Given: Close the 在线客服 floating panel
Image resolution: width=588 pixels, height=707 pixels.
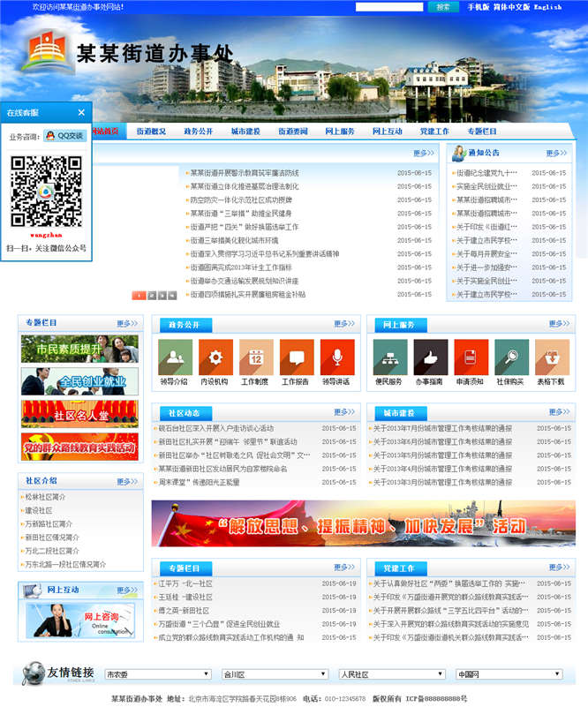Looking at the screenshot, I should [x=81, y=113].
